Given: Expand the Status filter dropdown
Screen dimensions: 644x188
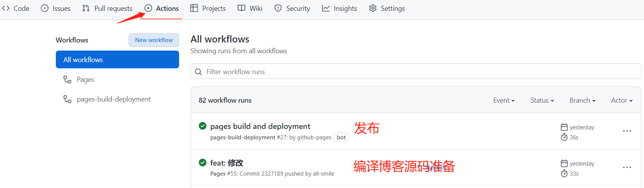Looking at the screenshot, I should (542, 100).
